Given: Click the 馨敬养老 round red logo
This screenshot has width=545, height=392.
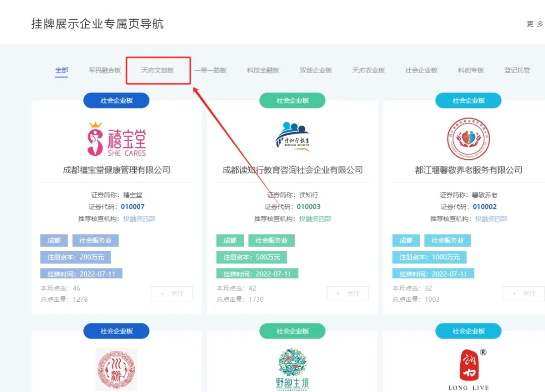Looking at the screenshot, I should pos(468,139).
